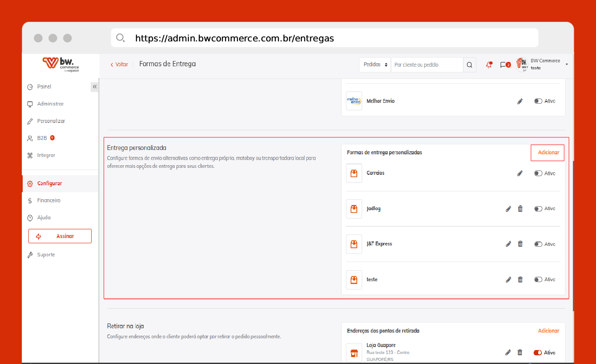Toggle Jadlog Ativo switch

pyautogui.click(x=538, y=209)
